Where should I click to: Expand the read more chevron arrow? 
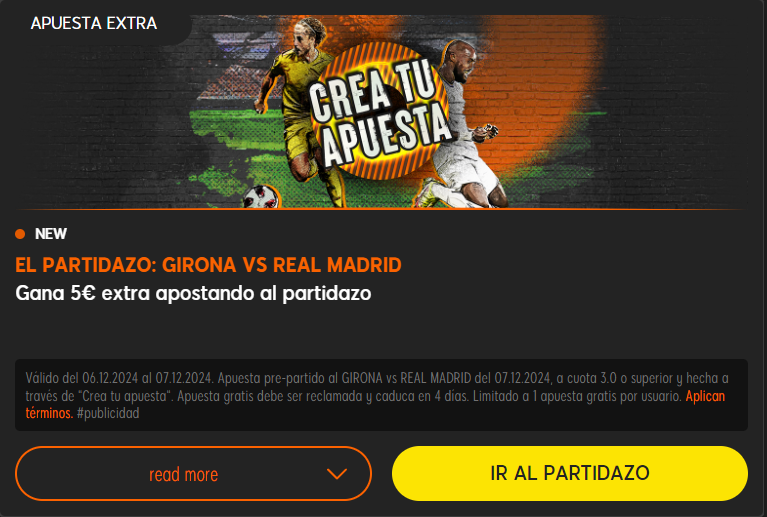(x=337, y=473)
